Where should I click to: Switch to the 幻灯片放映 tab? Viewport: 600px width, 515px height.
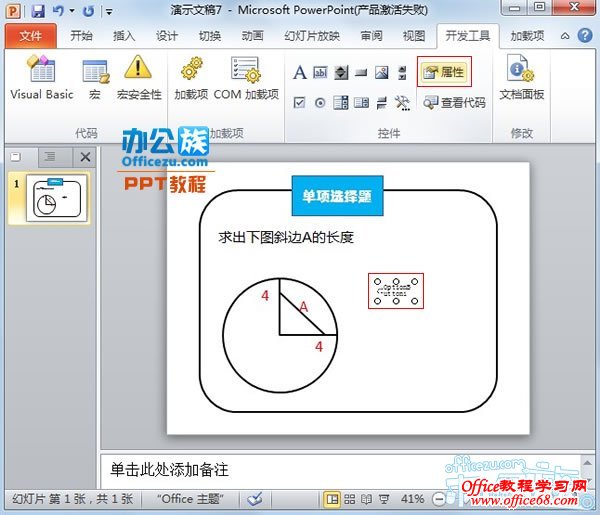click(x=313, y=36)
